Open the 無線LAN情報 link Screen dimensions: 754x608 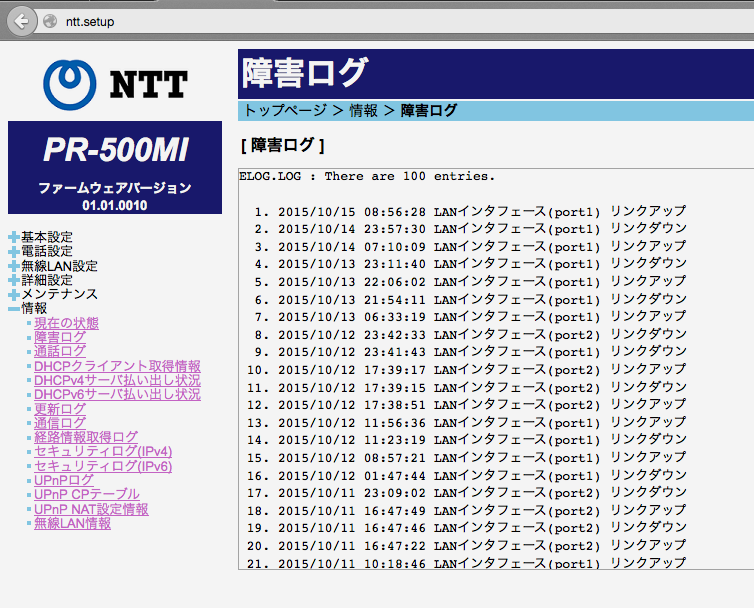pyautogui.click(x=72, y=523)
